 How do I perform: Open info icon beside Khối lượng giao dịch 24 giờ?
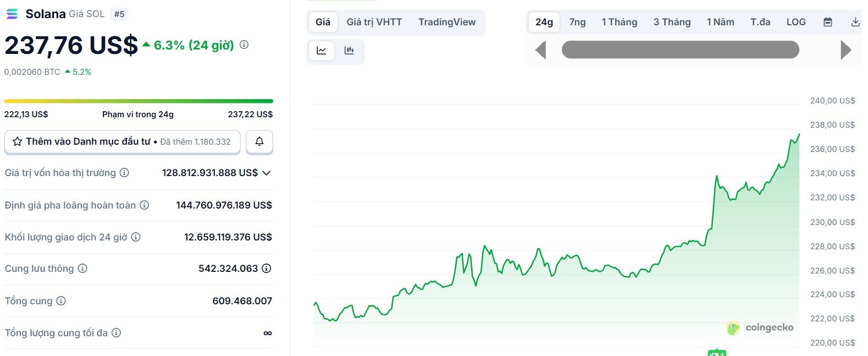pos(136,237)
